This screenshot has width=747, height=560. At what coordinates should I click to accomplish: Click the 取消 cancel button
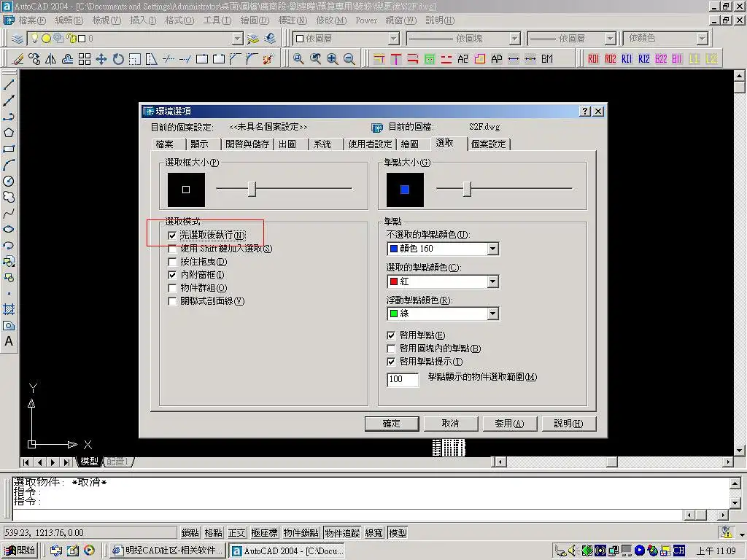coord(450,424)
